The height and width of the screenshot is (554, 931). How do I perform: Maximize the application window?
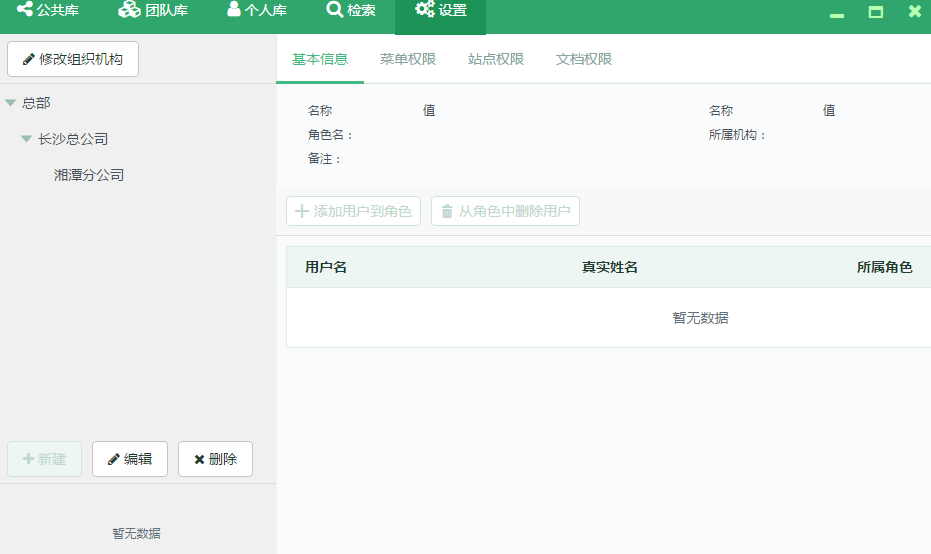click(876, 13)
